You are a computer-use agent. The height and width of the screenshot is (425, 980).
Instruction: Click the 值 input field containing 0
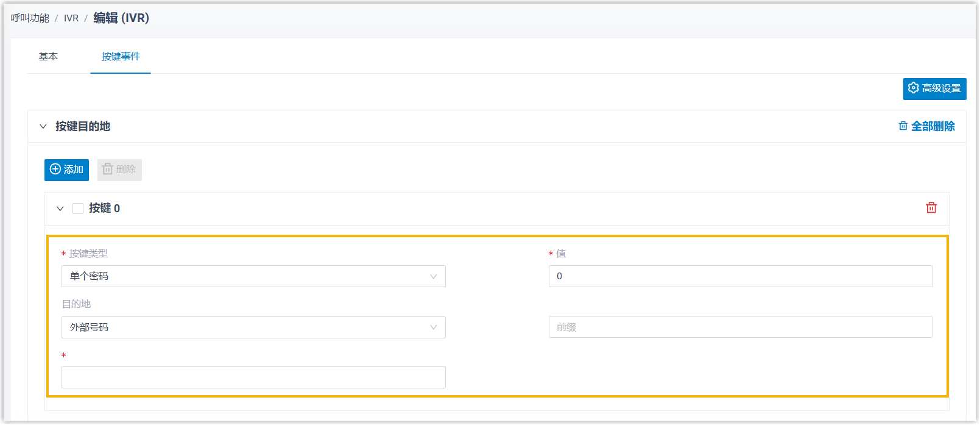click(x=740, y=276)
